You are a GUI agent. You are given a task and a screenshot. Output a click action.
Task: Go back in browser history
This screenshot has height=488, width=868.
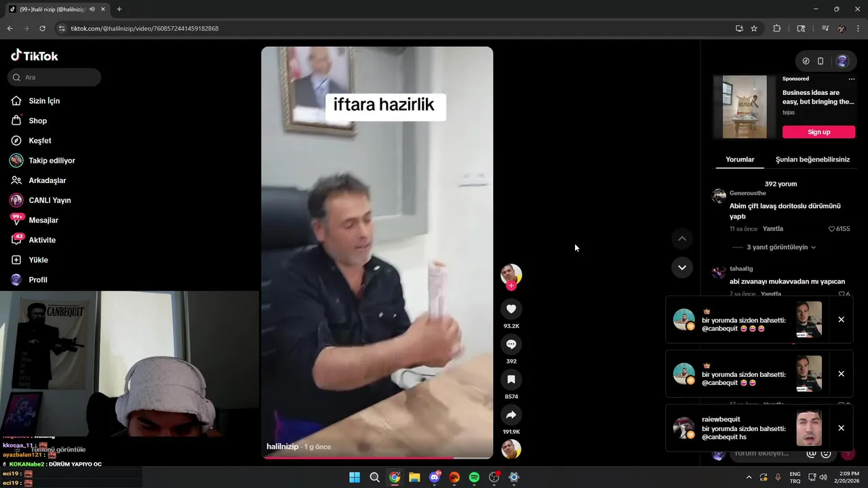[9, 28]
